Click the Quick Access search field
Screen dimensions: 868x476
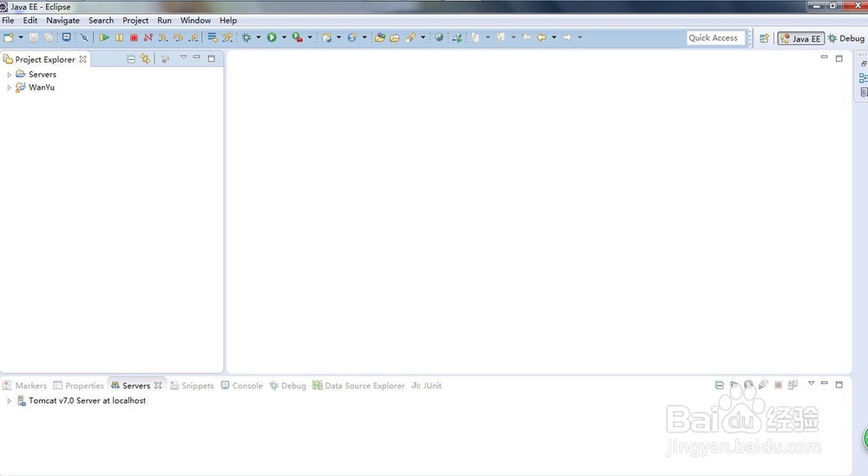coord(715,37)
